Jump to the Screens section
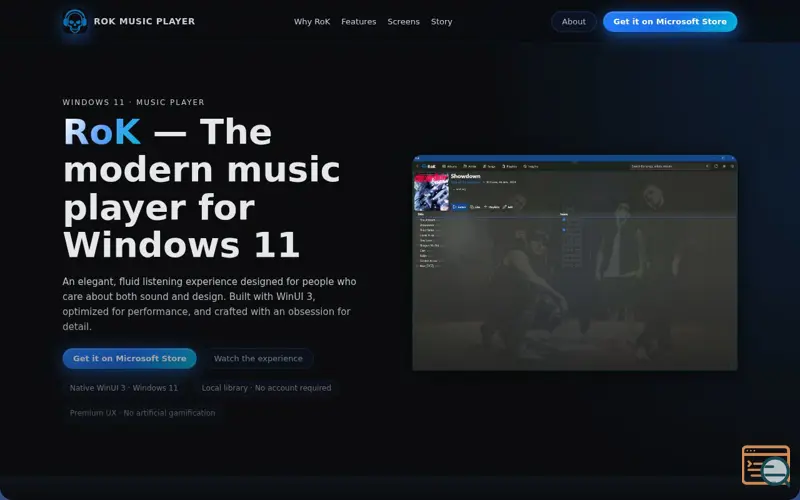Image resolution: width=800 pixels, height=500 pixels. click(x=403, y=21)
